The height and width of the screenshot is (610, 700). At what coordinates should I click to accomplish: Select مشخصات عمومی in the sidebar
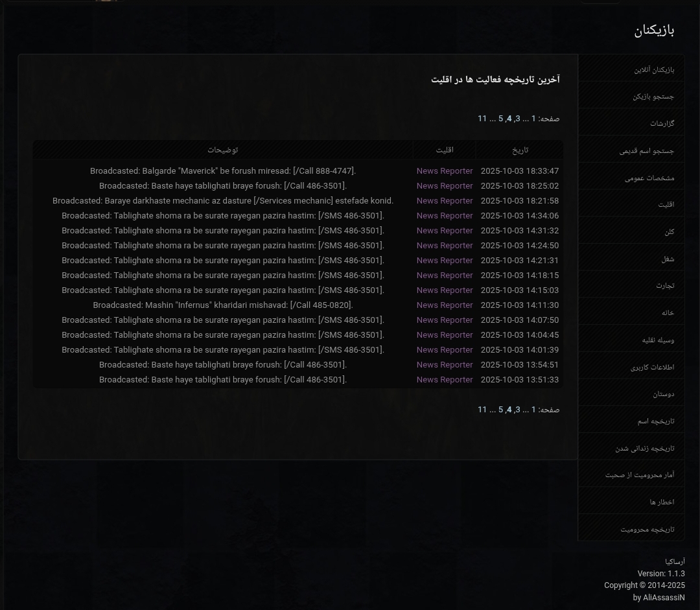click(649, 178)
